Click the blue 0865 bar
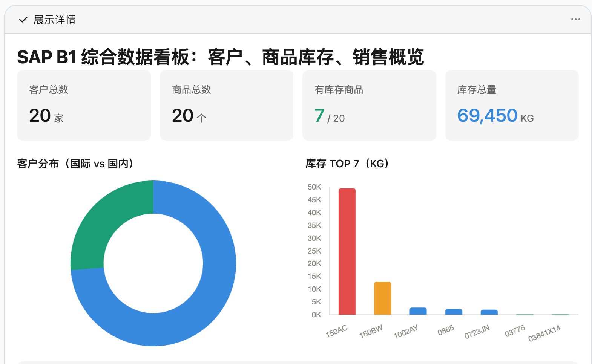The width and height of the screenshot is (592, 364). [453, 312]
